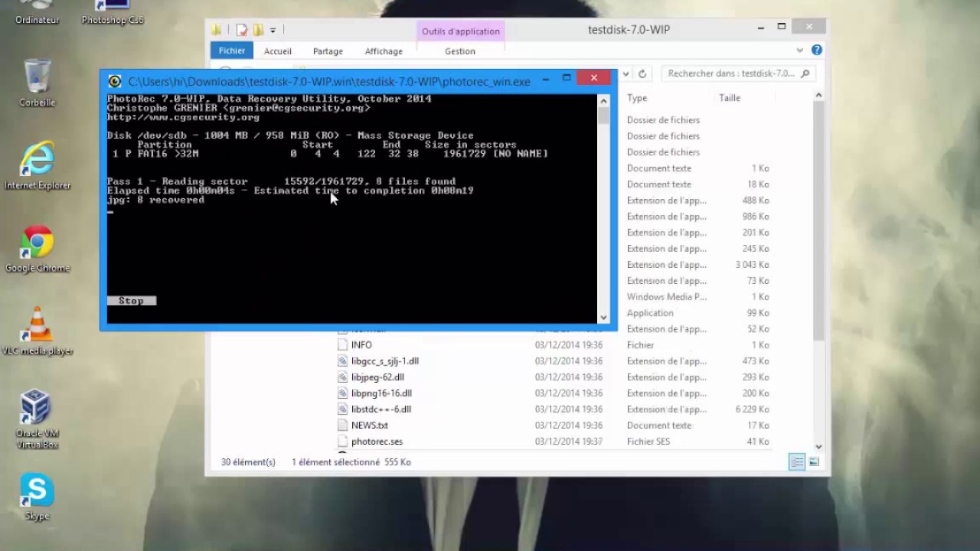Select the libstdc++-6.dll file name

click(x=381, y=409)
